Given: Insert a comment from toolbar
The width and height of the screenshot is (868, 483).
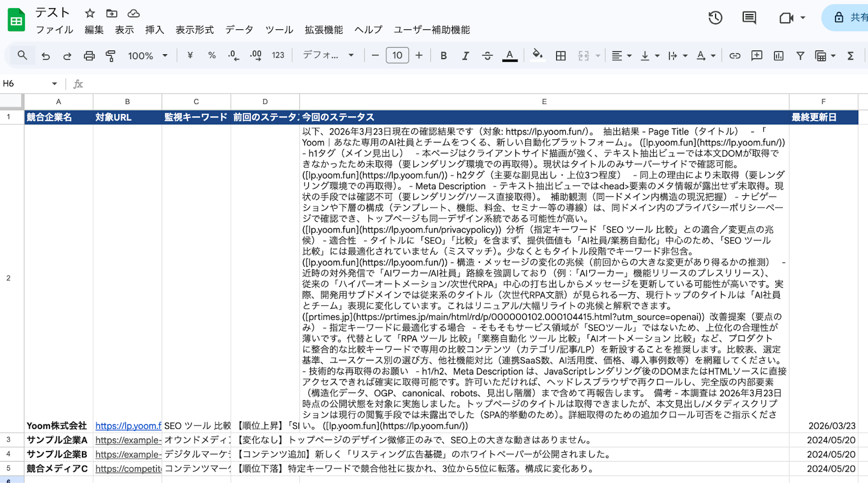Looking at the screenshot, I should coord(757,55).
